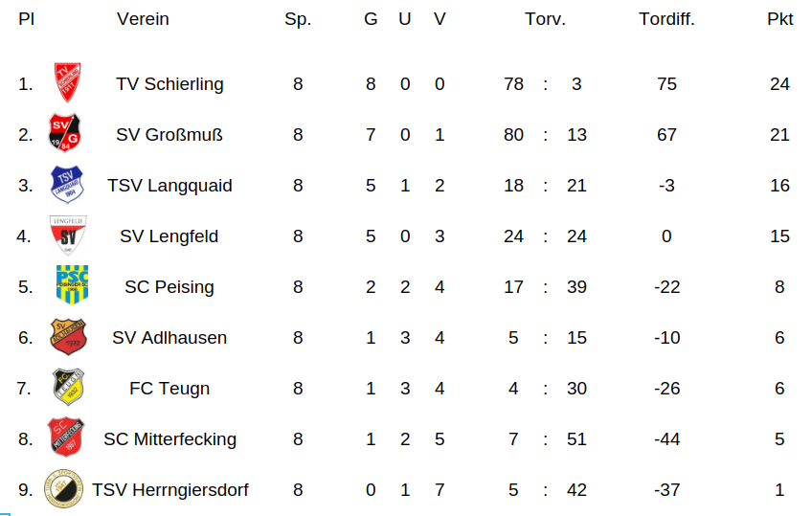
Task: Open the SV Großmuß team name
Action: 169,135
